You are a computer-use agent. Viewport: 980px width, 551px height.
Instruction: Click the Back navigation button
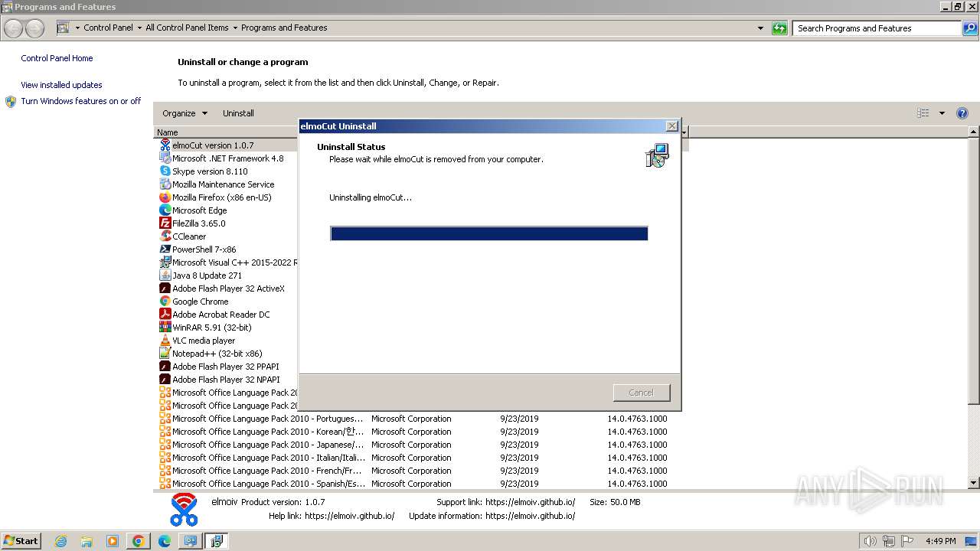[x=13, y=28]
